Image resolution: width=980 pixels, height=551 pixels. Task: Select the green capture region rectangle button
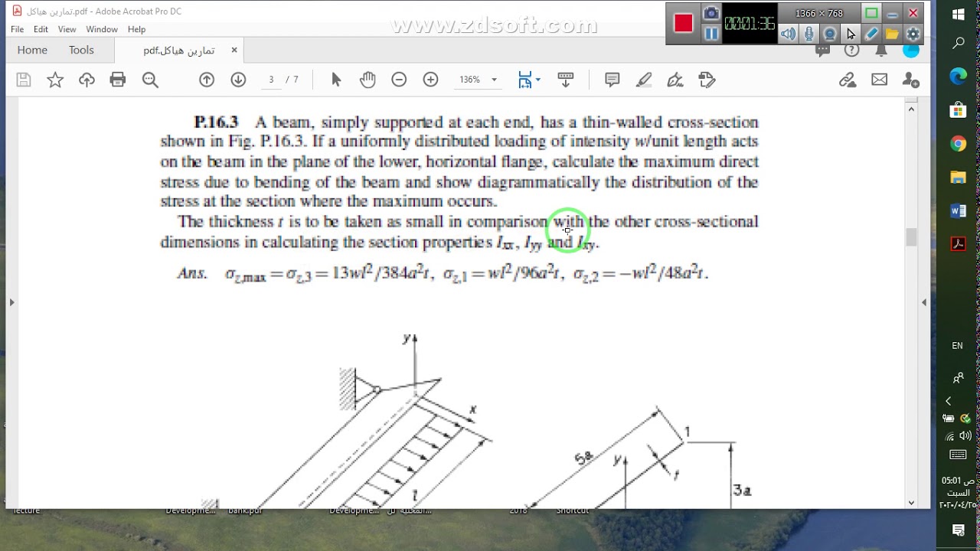point(871,13)
